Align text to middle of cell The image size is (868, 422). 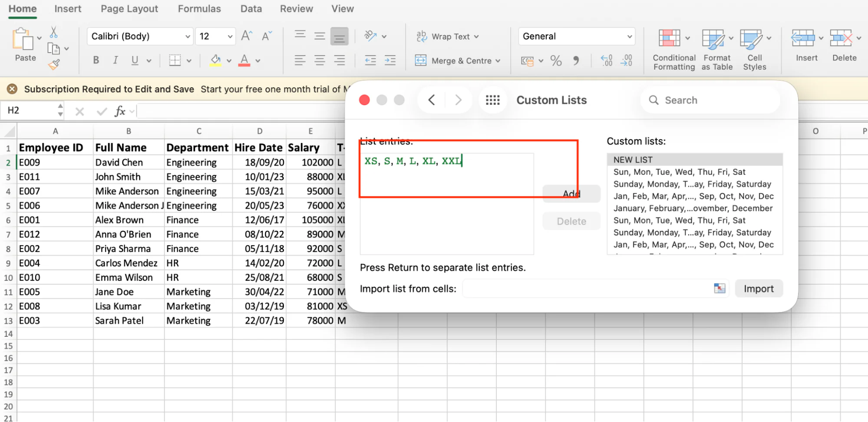(x=320, y=36)
